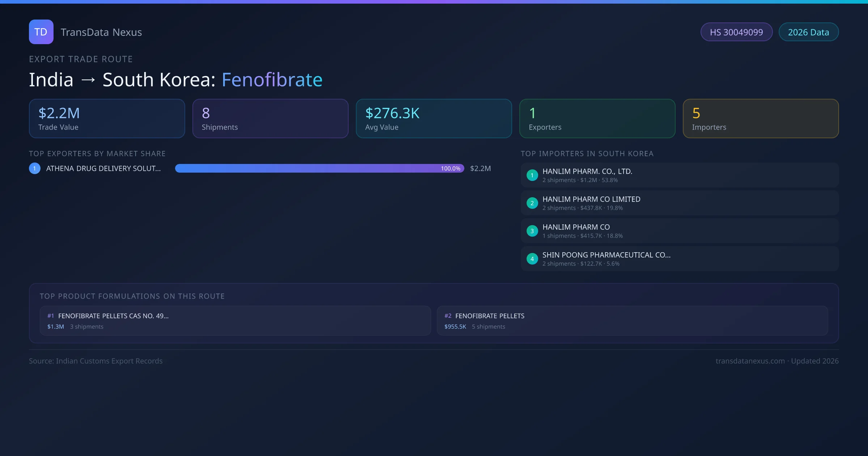Click rank 4 badge for Shin Poong Pharmaceutical
This screenshot has width=868, height=456.
point(532,259)
